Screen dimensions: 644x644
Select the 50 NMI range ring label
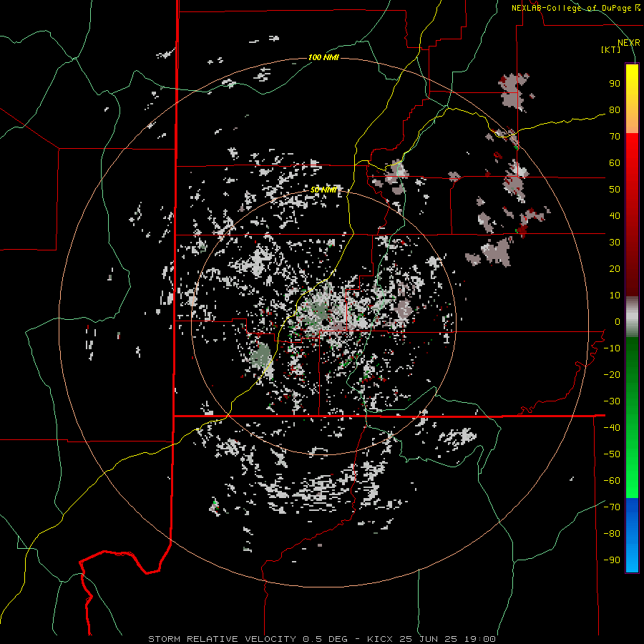pos(323,190)
